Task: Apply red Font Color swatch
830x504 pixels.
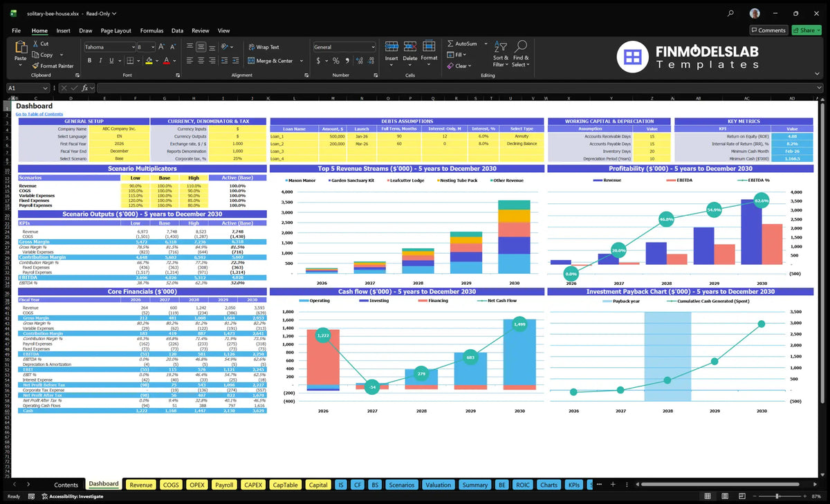Action: click(166, 61)
